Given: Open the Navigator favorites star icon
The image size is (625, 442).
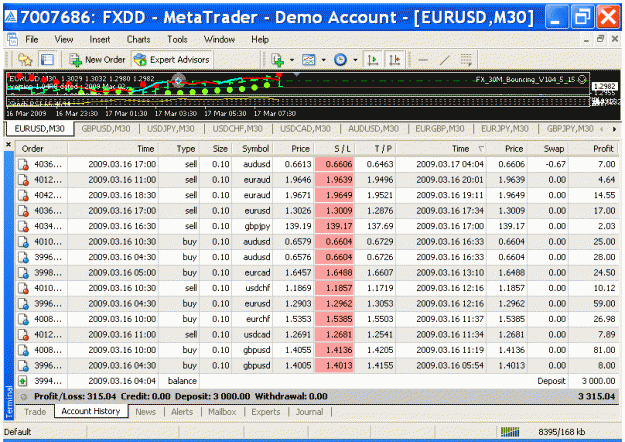Looking at the screenshot, I should pos(25,60).
